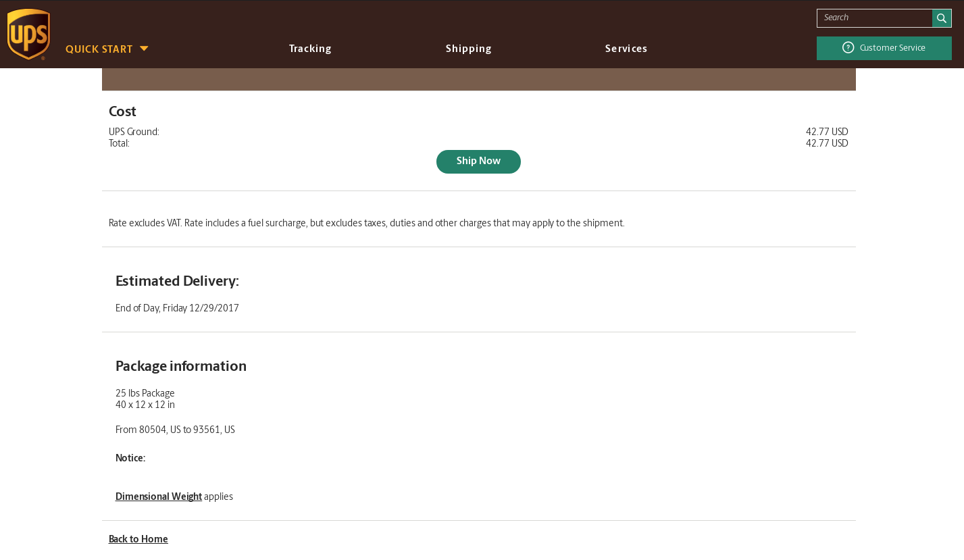Click the package dimensions 40 x 12 x 12 in

[145, 405]
